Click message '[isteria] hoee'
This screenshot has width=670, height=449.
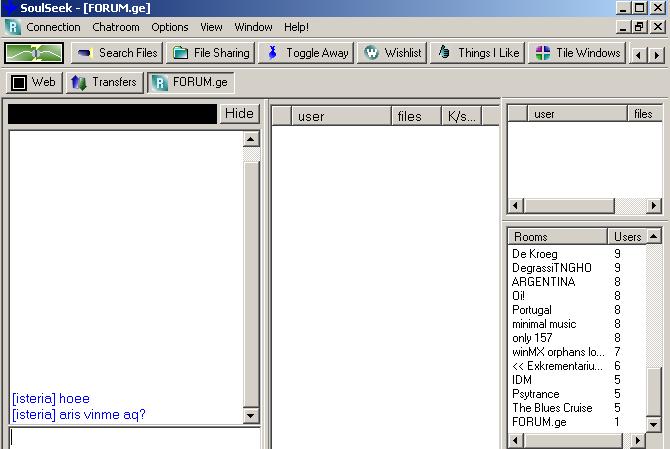(51, 399)
